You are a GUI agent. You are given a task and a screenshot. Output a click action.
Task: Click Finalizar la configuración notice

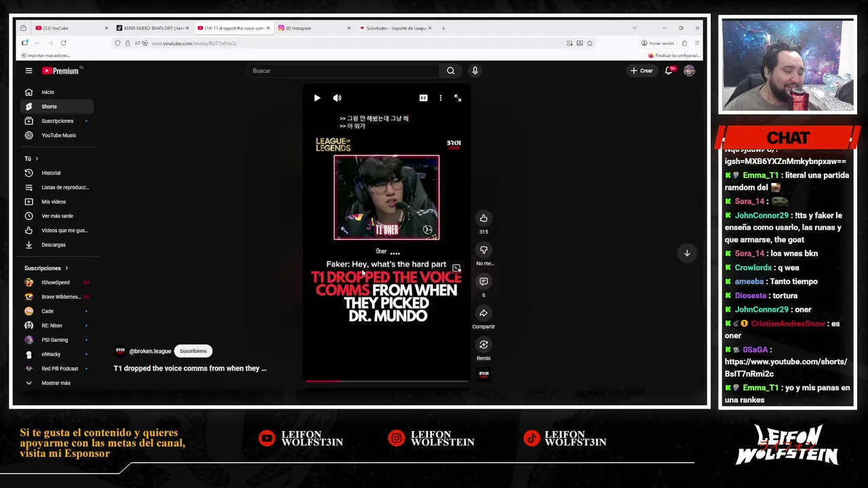674,56
